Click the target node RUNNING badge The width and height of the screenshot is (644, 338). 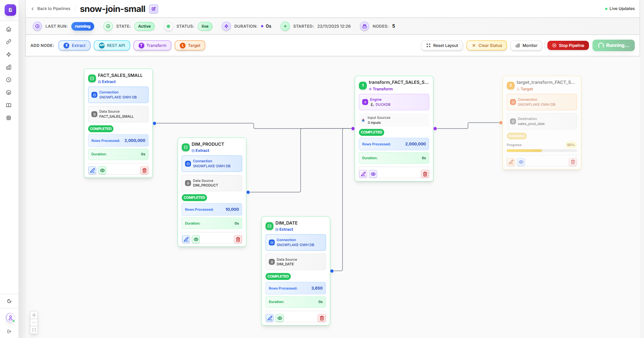(517, 136)
